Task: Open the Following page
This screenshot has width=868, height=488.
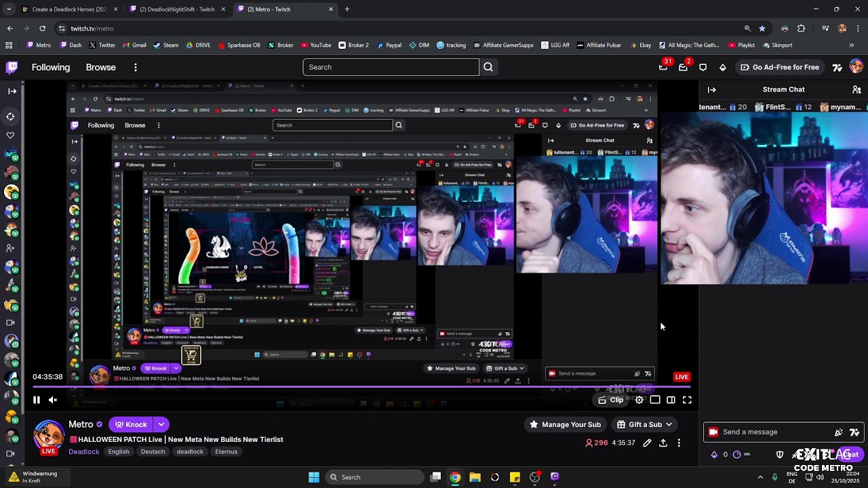Action: 51,67
